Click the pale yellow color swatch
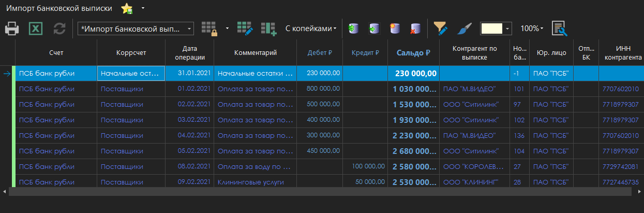Viewport: 644px width, 213px height. tap(492, 29)
